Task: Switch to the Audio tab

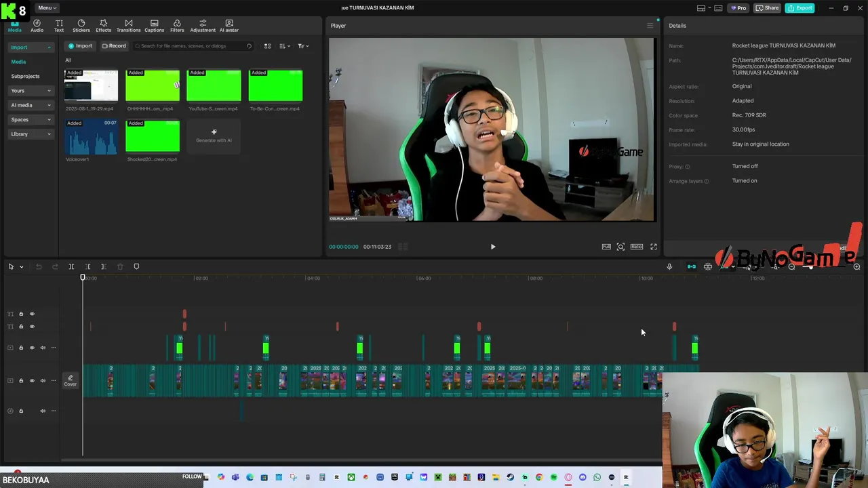Action: click(x=37, y=26)
